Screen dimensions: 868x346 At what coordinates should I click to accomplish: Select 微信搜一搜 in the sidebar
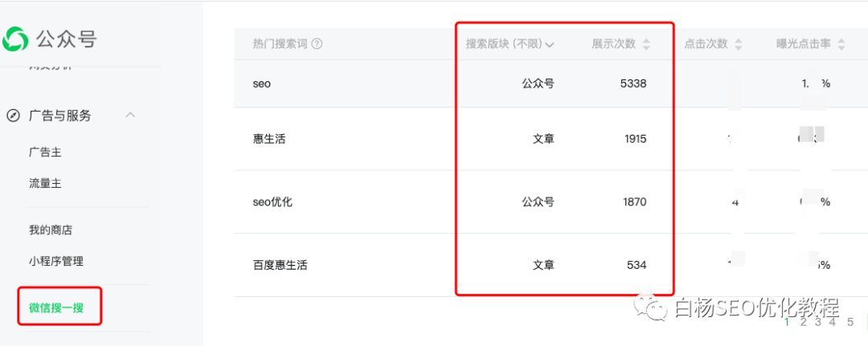pos(56,307)
